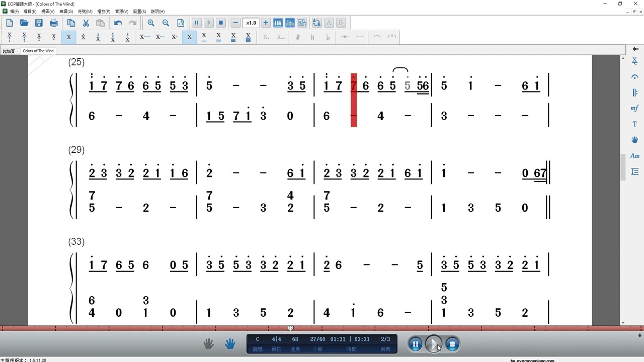The height and width of the screenshot is (362, 644).
Task: Open the 播放(P) playback menu
Action: click(x=104, y=11)
